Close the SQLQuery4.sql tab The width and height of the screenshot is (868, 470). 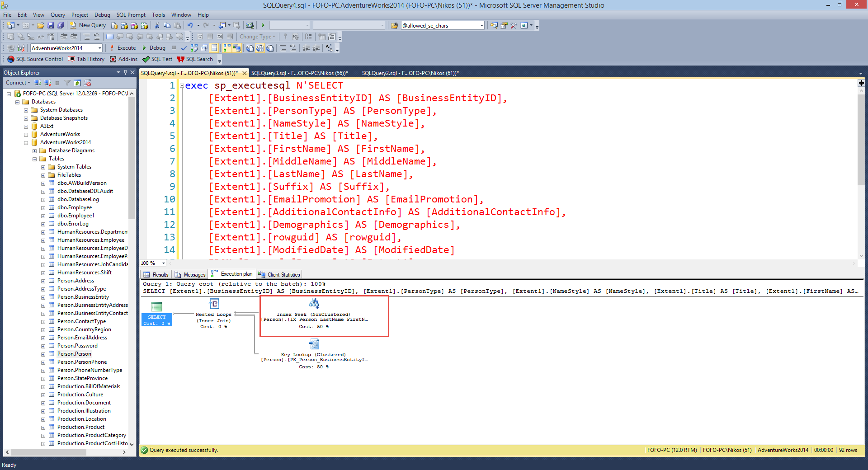[x=245, y=73]
